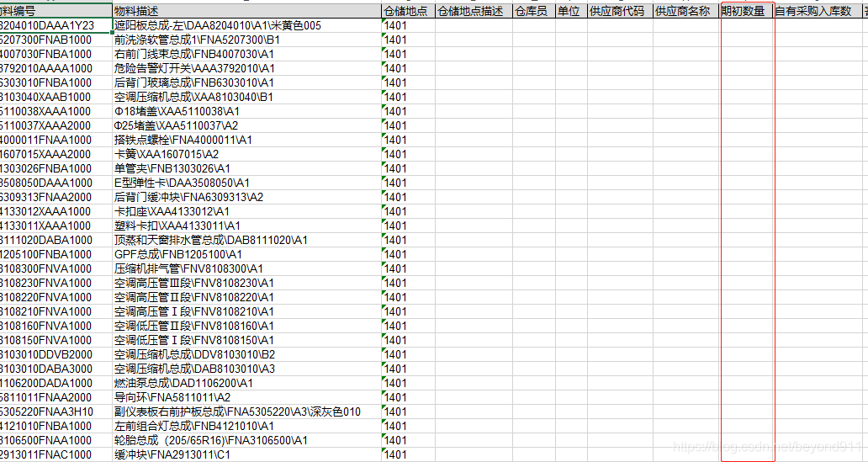The image size is (868, 462).
Task: Click the 顶蒸和天窗排水管总成 description cell
Action: (x=247, y=241)
